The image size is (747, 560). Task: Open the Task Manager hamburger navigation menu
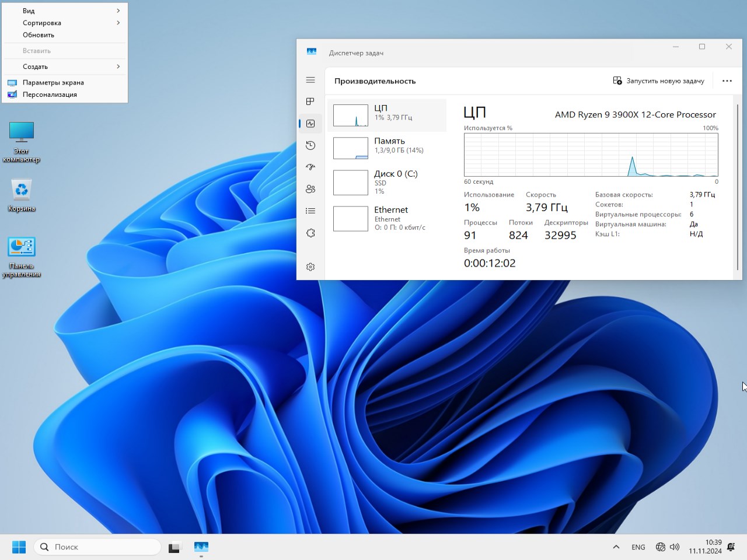(x=310, y=80)
